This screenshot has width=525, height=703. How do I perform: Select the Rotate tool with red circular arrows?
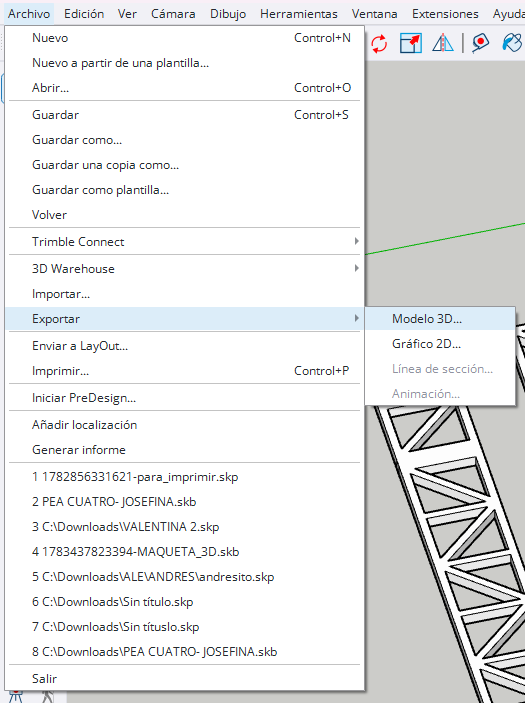379,43
